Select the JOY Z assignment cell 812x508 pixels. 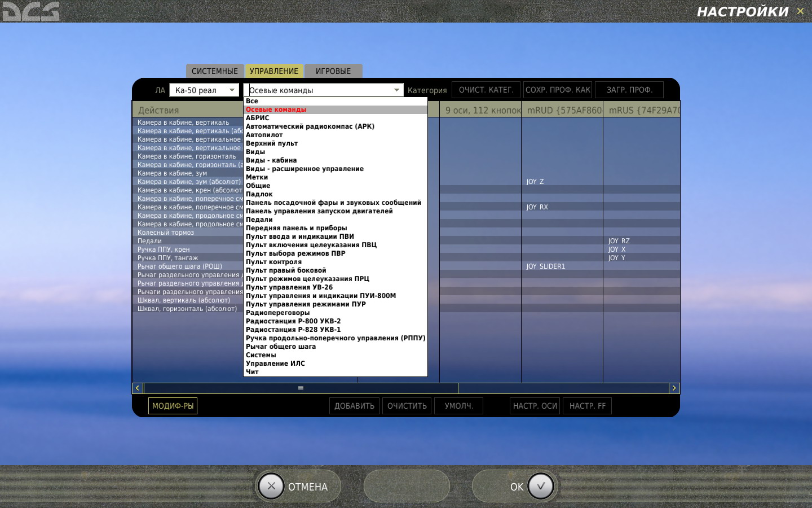(562, 182)
